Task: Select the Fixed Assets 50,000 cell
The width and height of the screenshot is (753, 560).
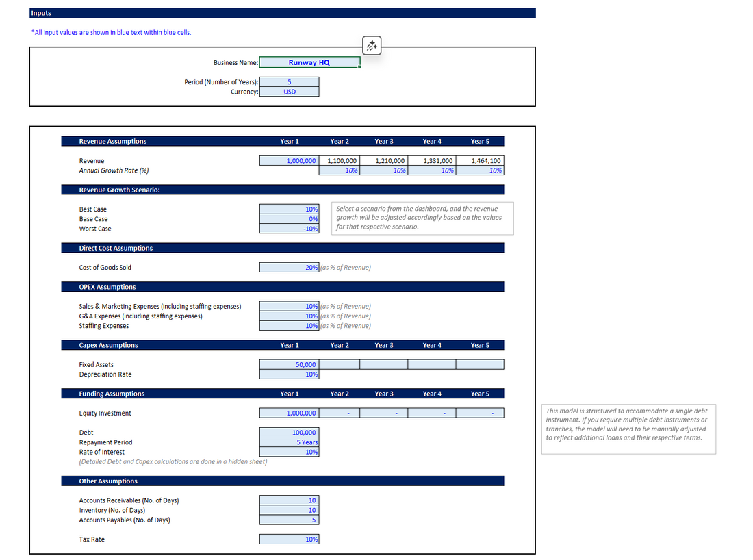Action: click(289, 364)
